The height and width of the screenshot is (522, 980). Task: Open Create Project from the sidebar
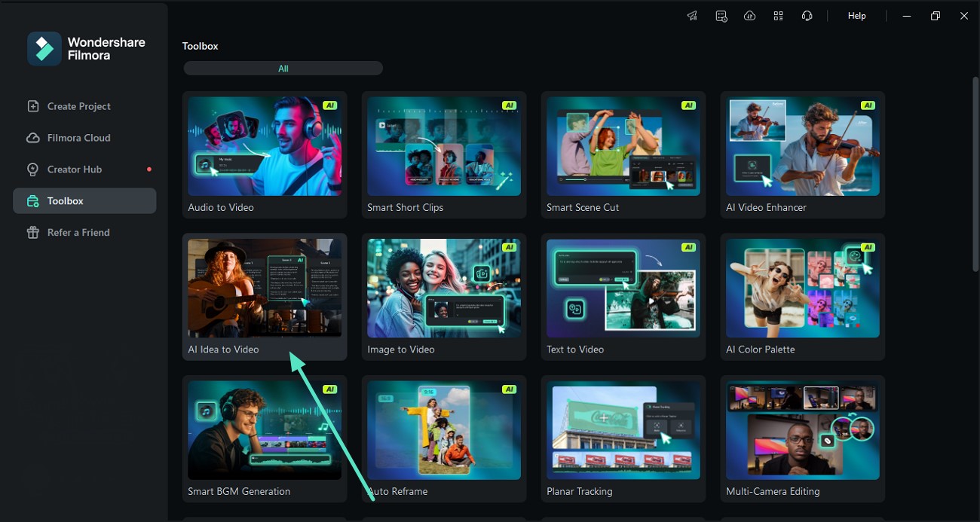pos(84,106)
